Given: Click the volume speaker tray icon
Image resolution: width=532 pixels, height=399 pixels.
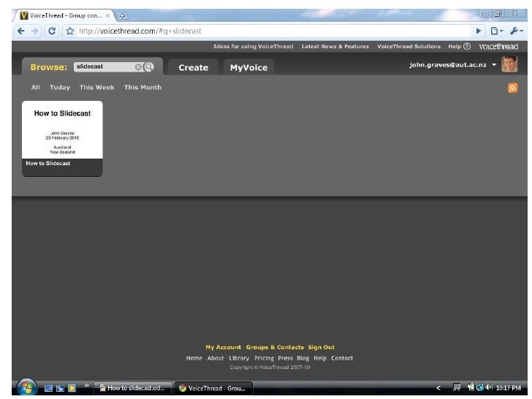Looking at the screenshot, I should pyautogui.click(x=489, y=387).
